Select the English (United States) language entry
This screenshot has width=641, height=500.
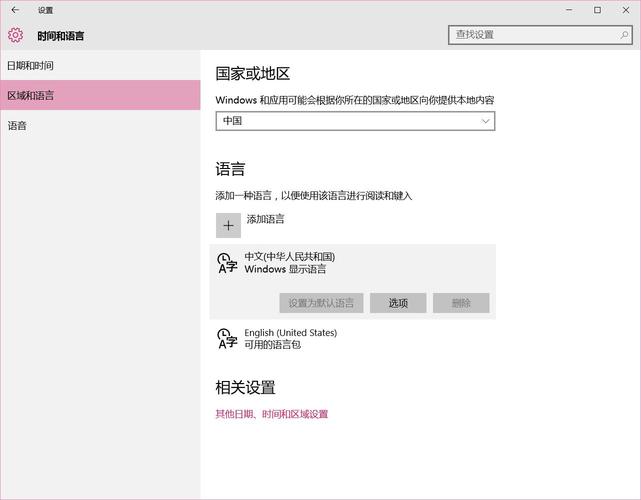[x=353, y=339]
